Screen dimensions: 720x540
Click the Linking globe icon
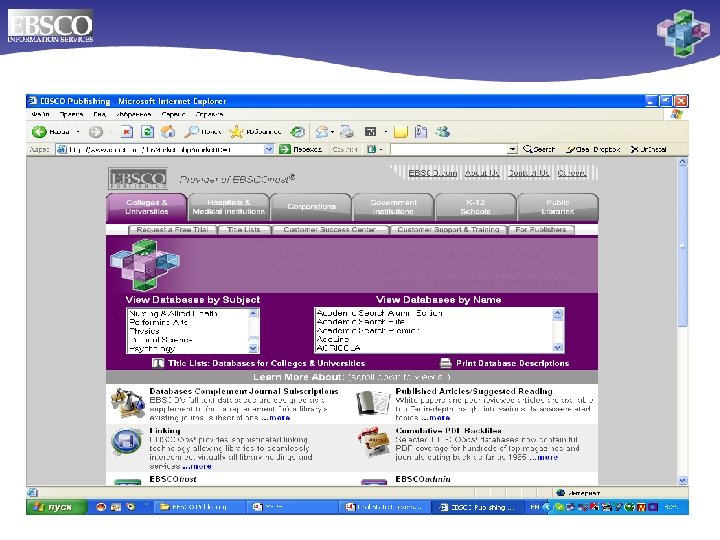click(127, 442)
